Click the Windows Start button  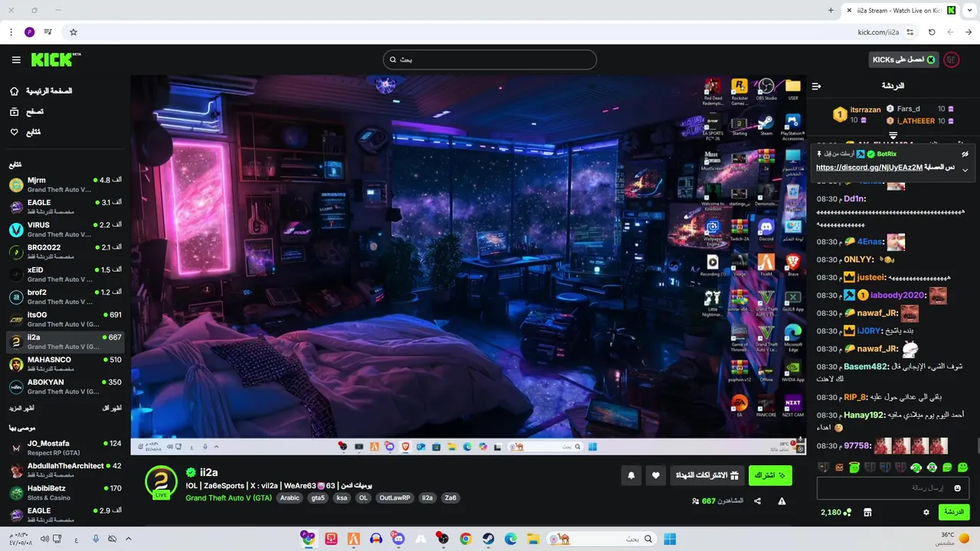click(x=669, y=539)
